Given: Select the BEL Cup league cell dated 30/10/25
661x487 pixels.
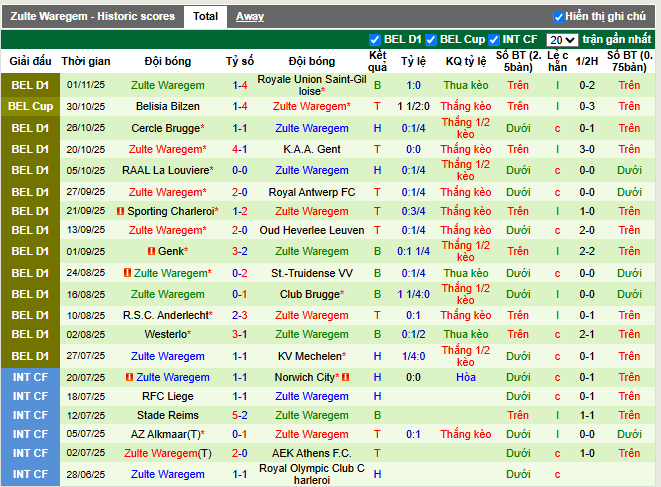Looking at the screenshot, I should pyautogui.click(x=30, y=106).
